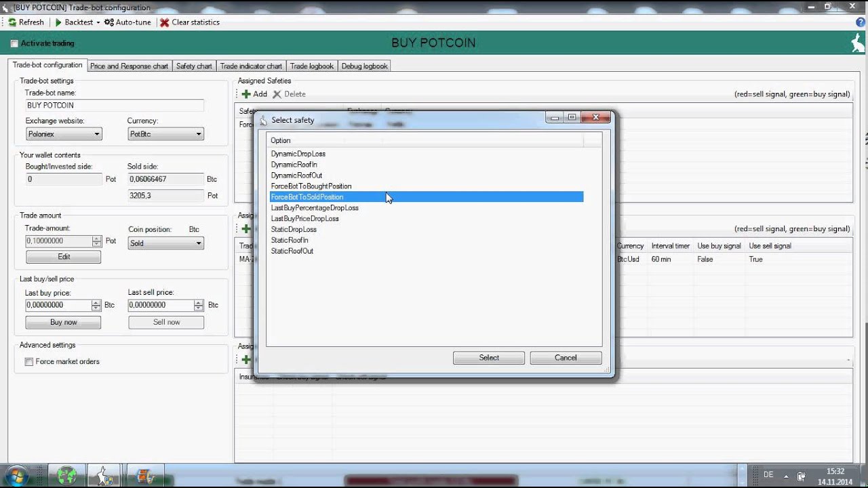Click the Use buy signal column header
This screenshot has width=868, height=488.
719,246
